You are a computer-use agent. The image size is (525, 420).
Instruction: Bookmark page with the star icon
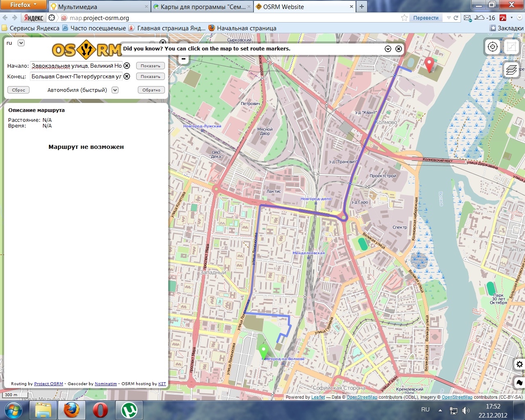click(404, 18)
